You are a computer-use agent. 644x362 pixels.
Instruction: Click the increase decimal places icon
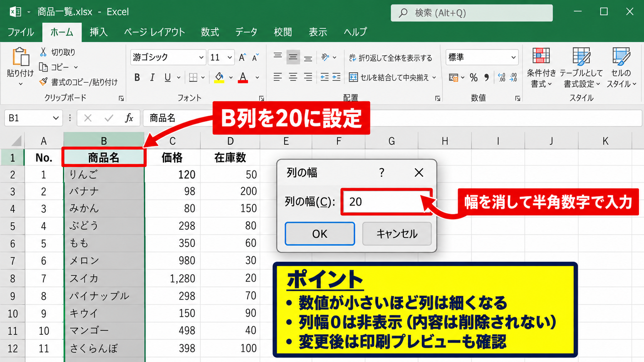coord(501,78)
